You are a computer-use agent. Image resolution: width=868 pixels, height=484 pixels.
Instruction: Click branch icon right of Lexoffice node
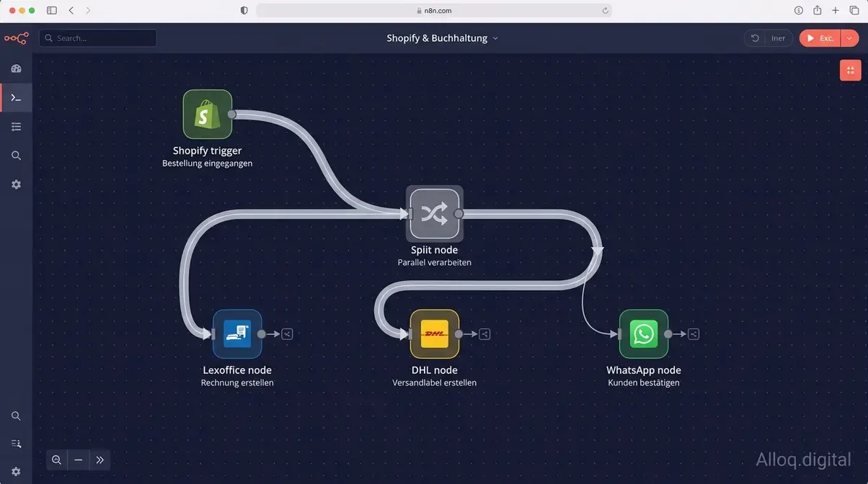[x=287, y=334]
